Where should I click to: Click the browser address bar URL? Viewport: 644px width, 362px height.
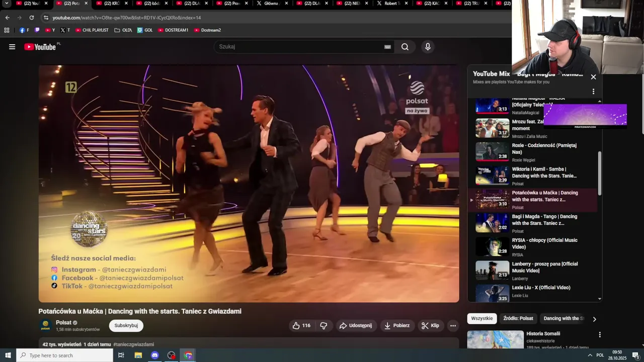pos(127,18)
